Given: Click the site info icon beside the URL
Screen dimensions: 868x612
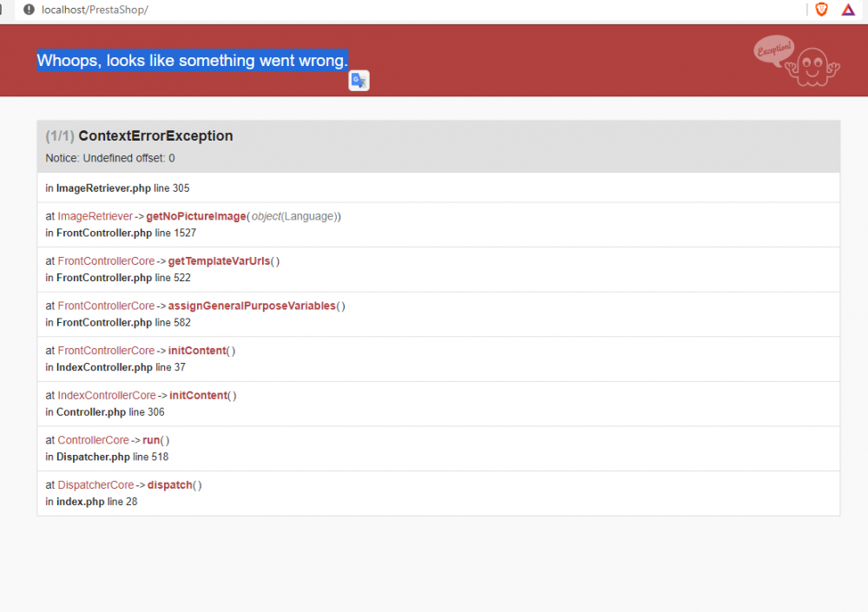Looking at the screenshot, I should point(29,10).
